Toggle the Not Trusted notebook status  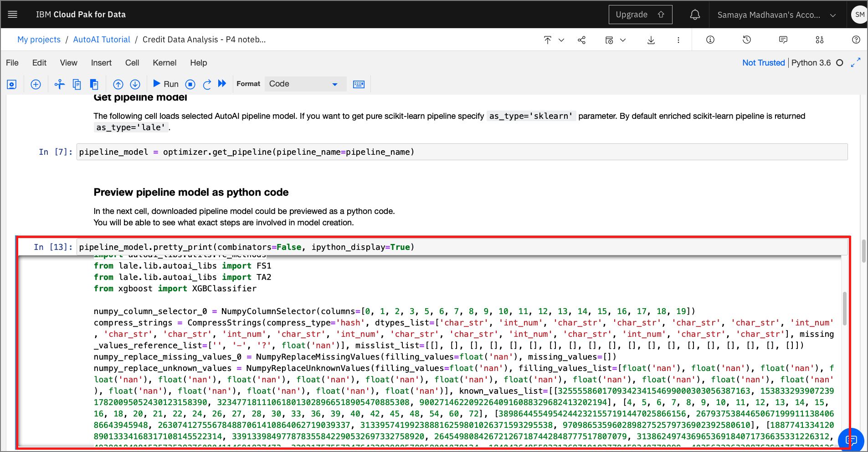[x=763, y=63]
